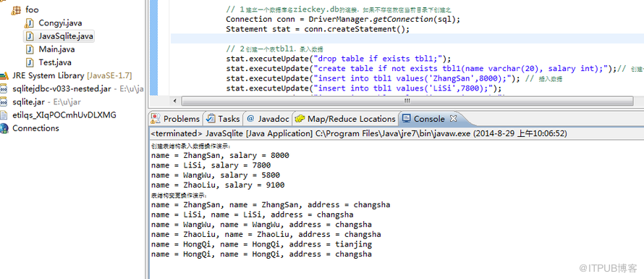Open the Javadoc tab
644x279 pixels.
click(268, 119)
